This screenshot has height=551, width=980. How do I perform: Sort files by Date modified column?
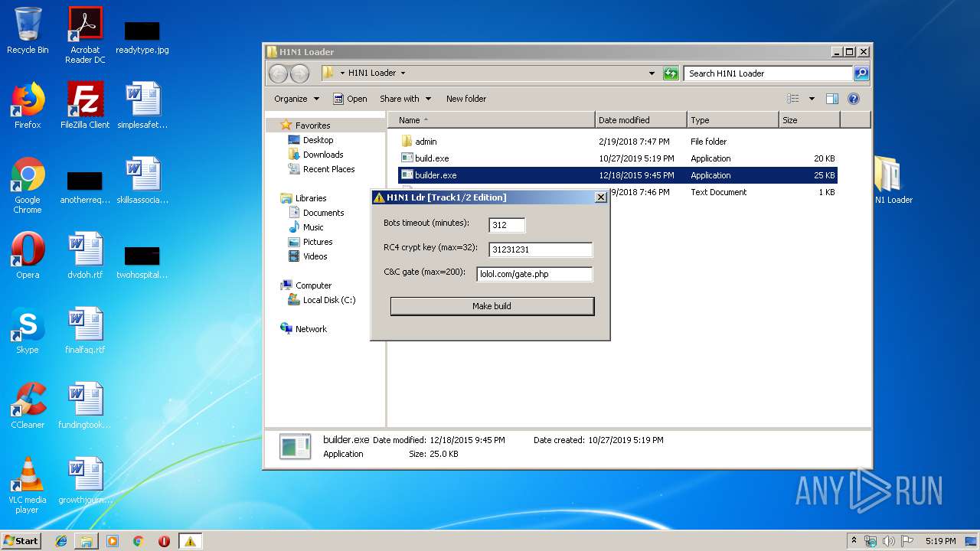(x=641, y=120)
